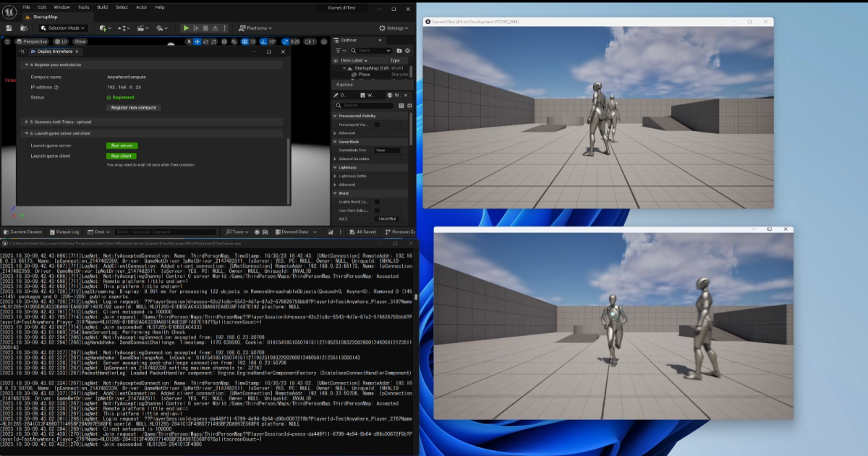Image resolution: width=868 pixels, height=456 pixels.
Task: Open the Build menu
Action: [103, 7]
